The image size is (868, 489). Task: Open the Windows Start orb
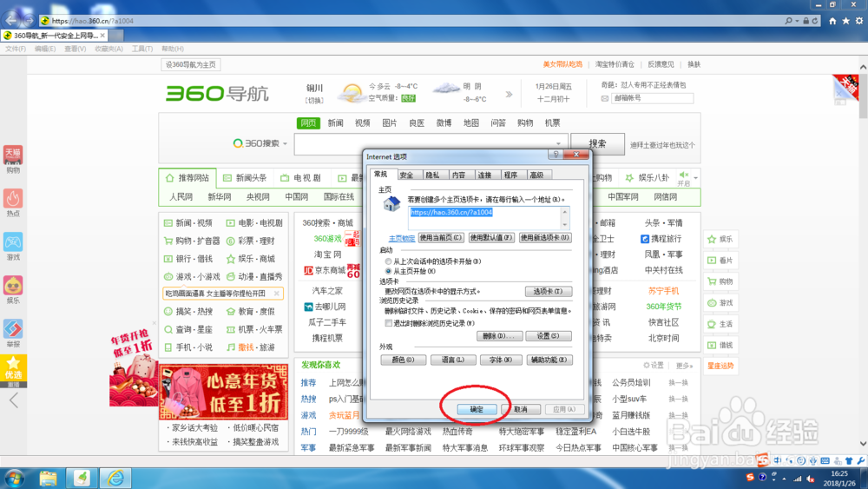click(14, 478)
